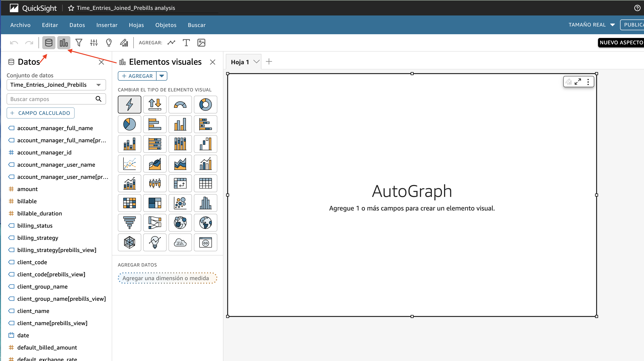The width and height of the screenshot is (644, 361).
Task: Click the favorite star next to analysis title
Action: pyautogui.click(x=71, y=8)
